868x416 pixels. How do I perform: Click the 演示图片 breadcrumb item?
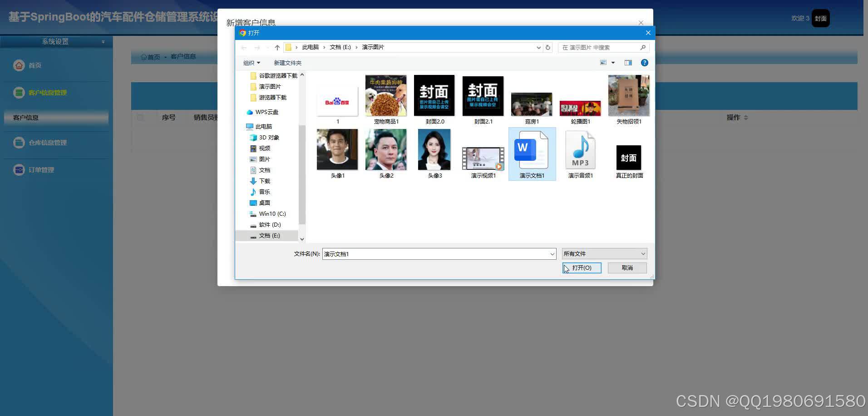tap(373, 47)
